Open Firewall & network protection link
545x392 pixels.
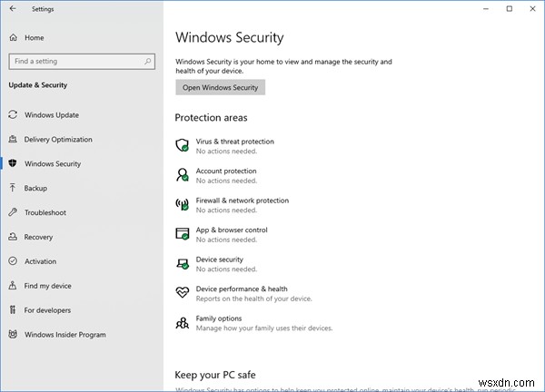pos(243,201)
